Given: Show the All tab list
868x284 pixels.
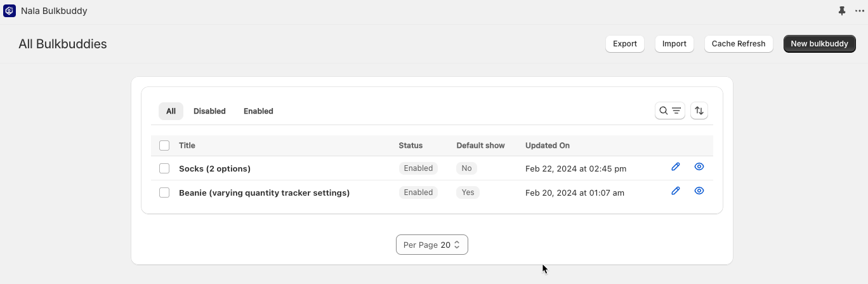Looking at the screenshot, I should pos(171,111).
